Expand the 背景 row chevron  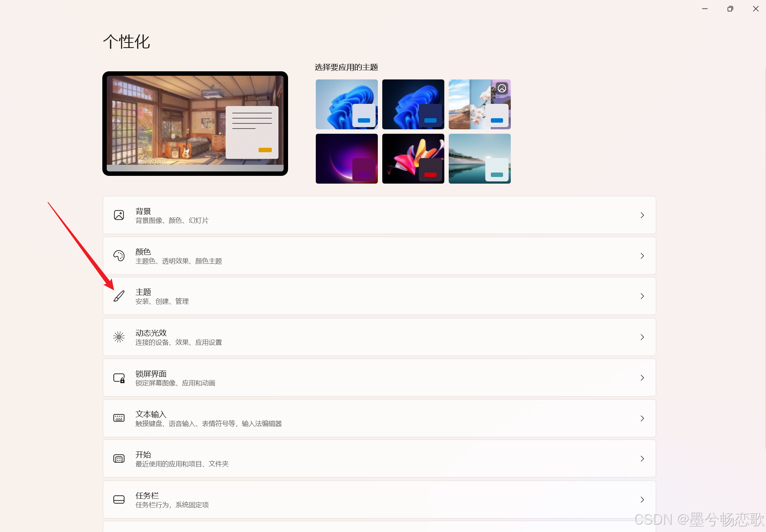[642, 215]
